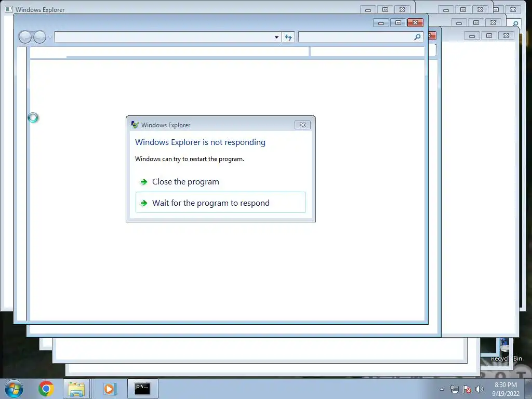Click the green arrow beside "Wait for the program"
Image resolution: width=532 pixels, height=399 pixels.
[144, 203]
